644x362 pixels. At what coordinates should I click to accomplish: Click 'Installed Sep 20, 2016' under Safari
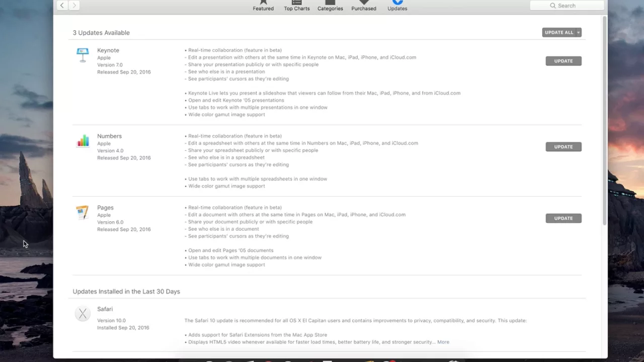(123, 328)
